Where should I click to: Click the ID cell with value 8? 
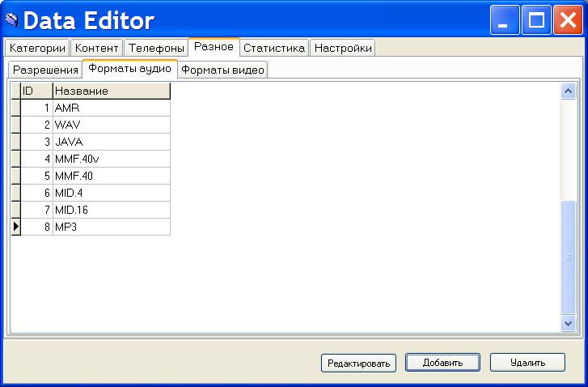click(x=36, y=227)
